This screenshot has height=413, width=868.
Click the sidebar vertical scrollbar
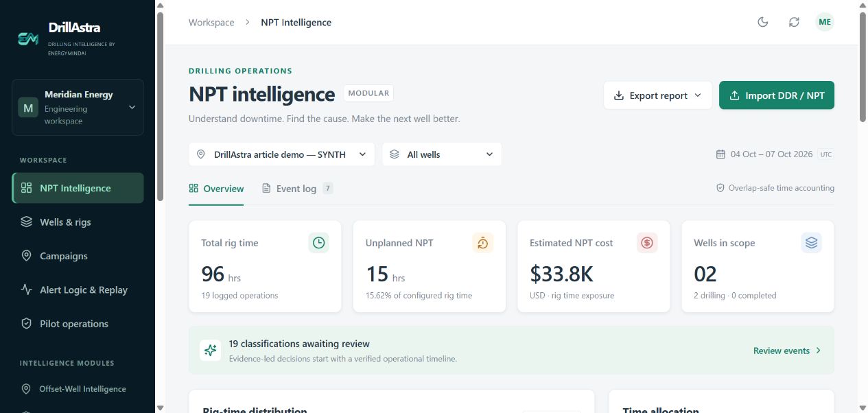pos(160,106)
